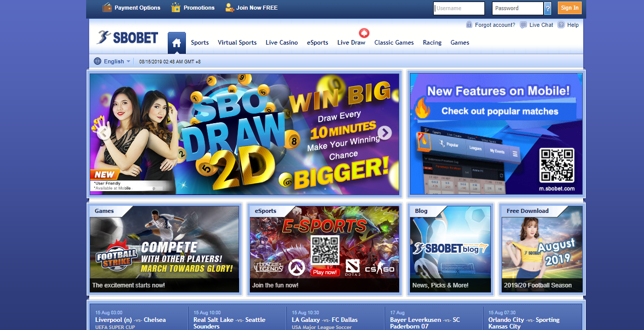The image size is (644, 330).
Task: Open Liverpool vs Chelsea match link
Action: (130, 320)
